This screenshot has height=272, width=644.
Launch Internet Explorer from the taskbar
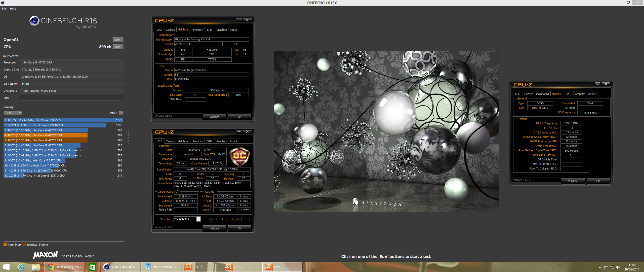click(x=20, y=267)
